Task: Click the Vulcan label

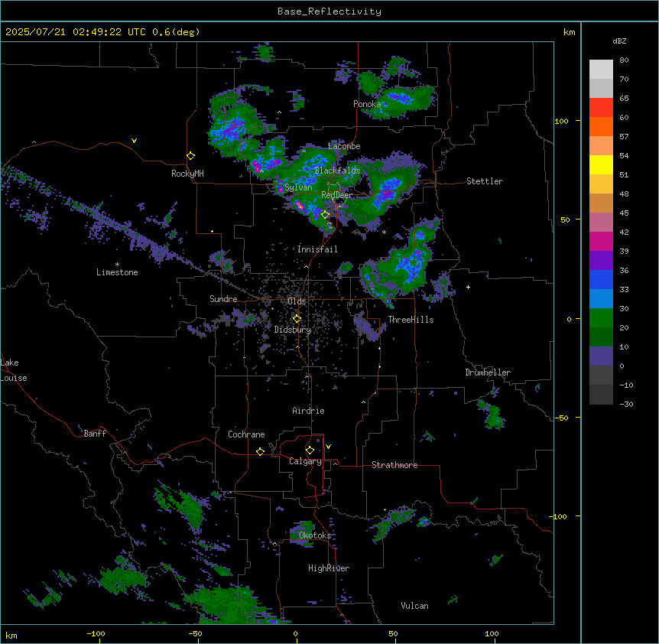Action: pos(415,606)
